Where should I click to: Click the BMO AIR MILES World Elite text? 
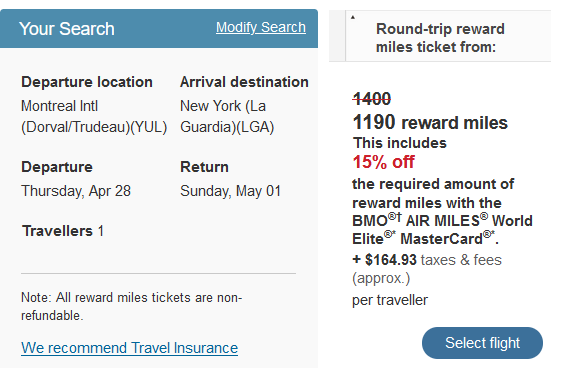(442, 230)
